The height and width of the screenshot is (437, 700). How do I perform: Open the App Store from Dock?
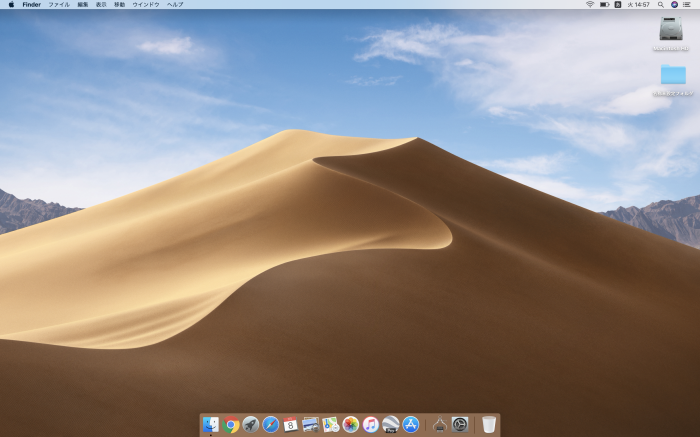(411, 425)
